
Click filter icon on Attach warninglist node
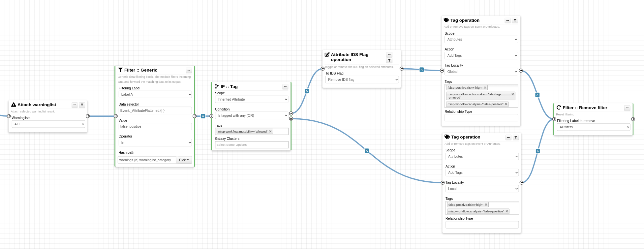(x=82, y=105)
